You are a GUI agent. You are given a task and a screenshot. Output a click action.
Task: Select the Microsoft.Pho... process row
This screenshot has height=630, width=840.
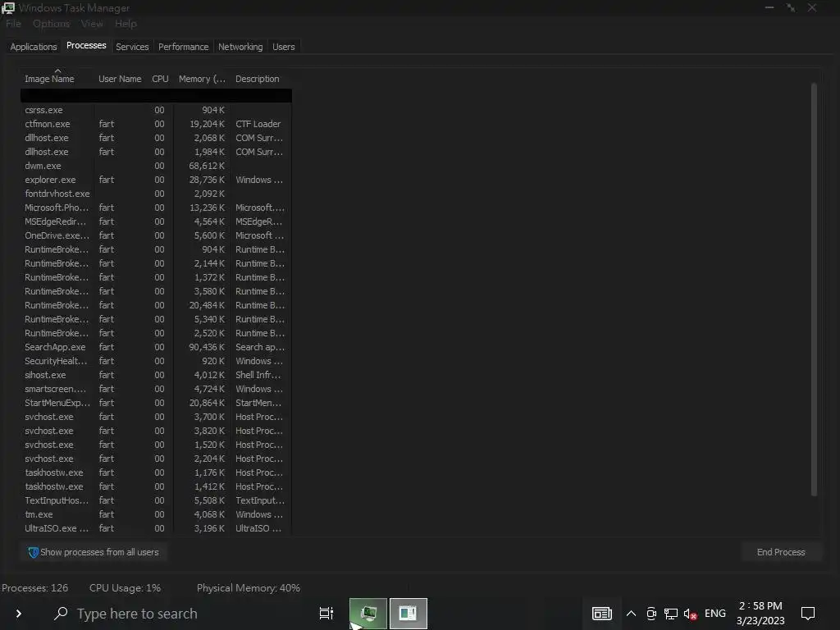[x=156, y=208]
